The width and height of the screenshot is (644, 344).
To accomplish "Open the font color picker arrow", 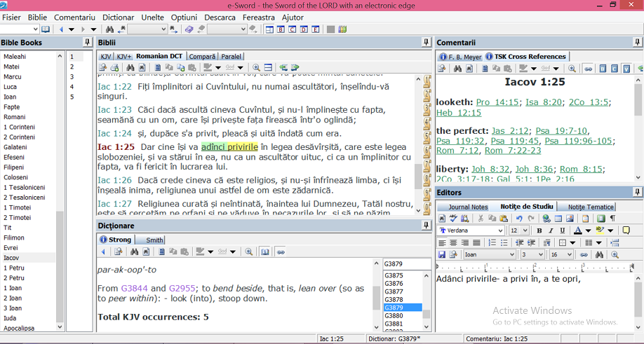I will [x=588, y=231].
